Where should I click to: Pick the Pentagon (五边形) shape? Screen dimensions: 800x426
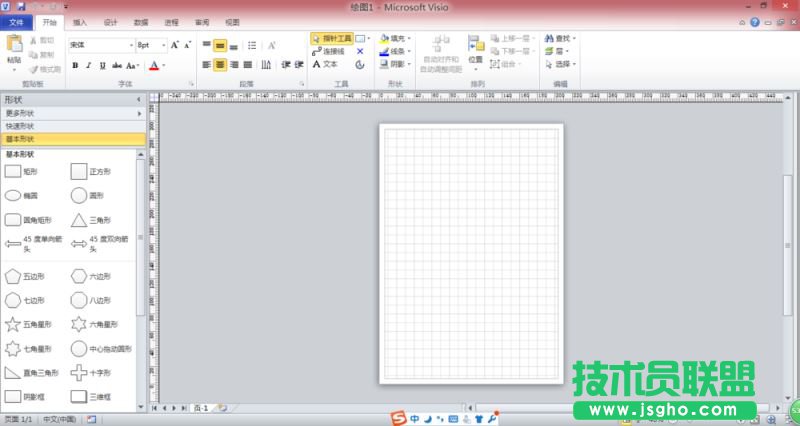pyautogui.click(x=24, y=276)
